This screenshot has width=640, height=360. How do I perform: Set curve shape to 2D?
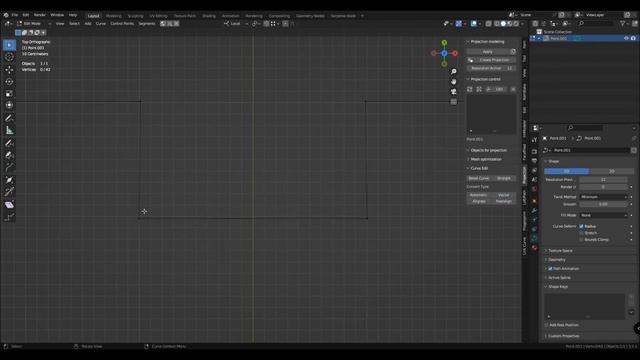[567, 171]
